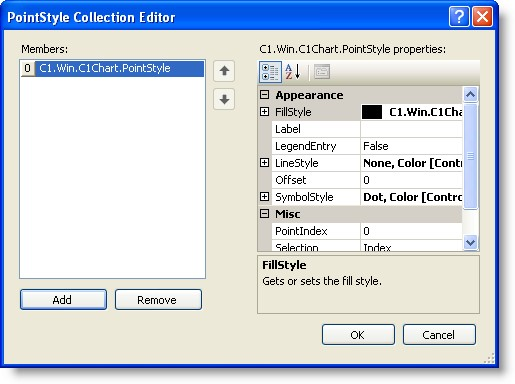This screenshot has height=384, width=515.
Task: Click the Add button
Action: coord(63,300)
